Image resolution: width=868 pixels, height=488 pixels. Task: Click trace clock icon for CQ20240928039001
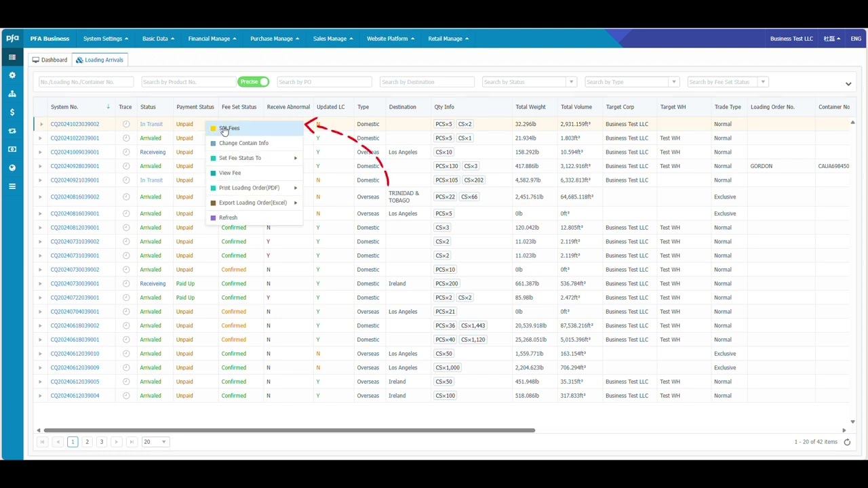tap(126, 166)
